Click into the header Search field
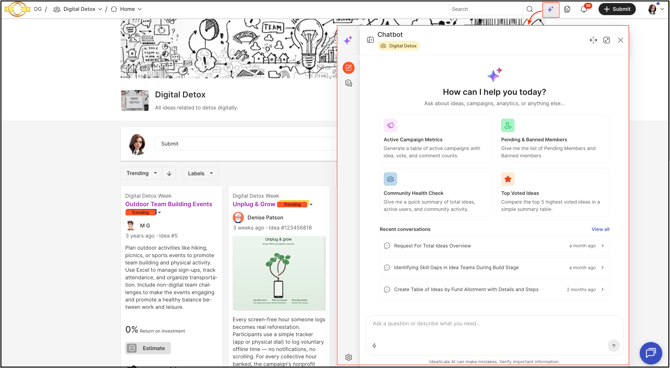This screenshot has height=368, width=670. (486, 9)
